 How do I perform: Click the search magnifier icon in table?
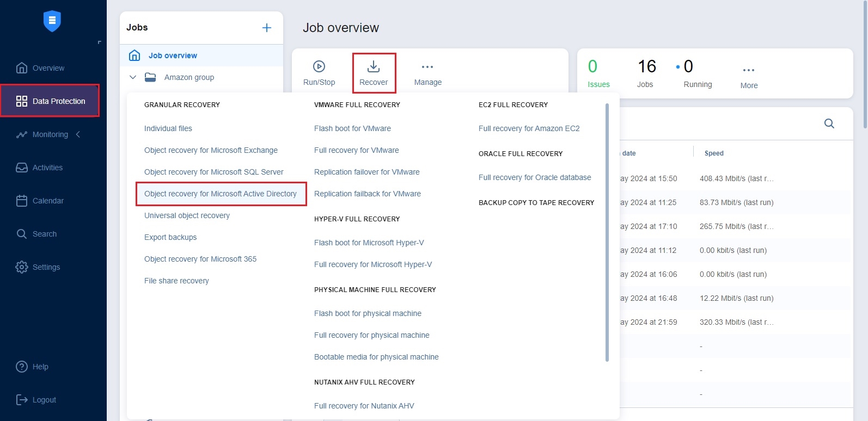point(829,123)
